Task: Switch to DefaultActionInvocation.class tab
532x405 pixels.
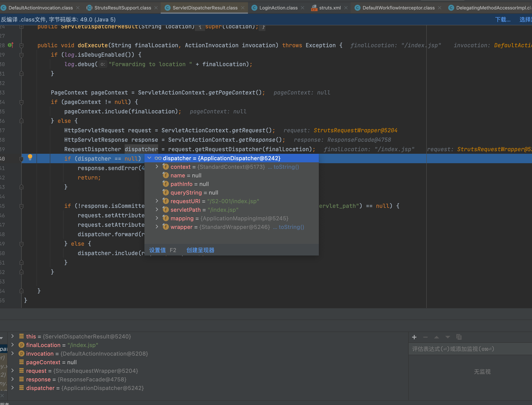Action: [40, 8]
